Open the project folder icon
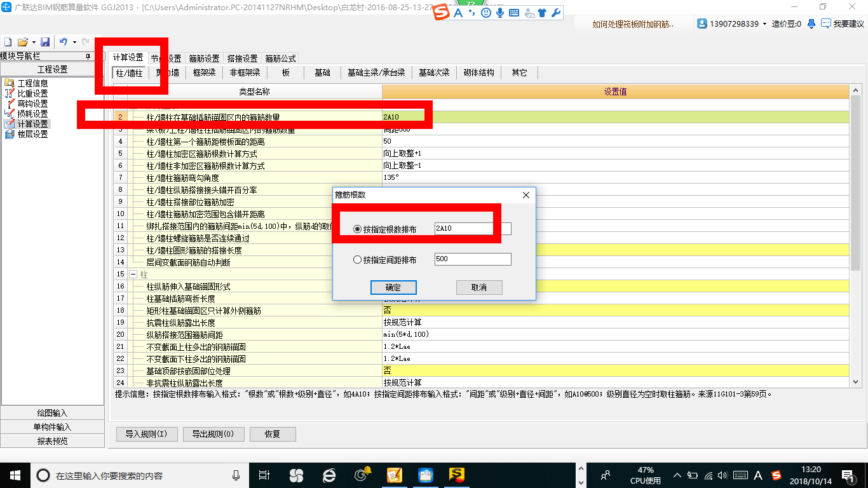Image resolution: width=868 pixels, height=488 pixels. click(22, 42)
